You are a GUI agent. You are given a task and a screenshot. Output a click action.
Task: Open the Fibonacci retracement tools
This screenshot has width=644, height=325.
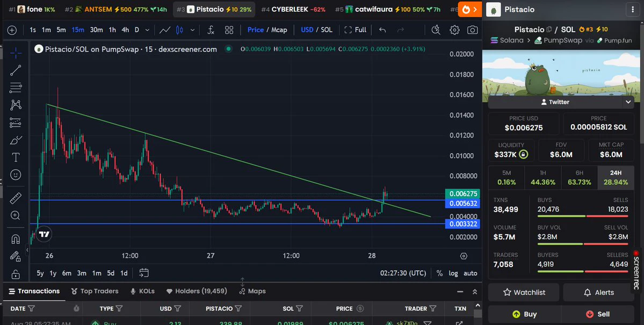coord(16,88)
